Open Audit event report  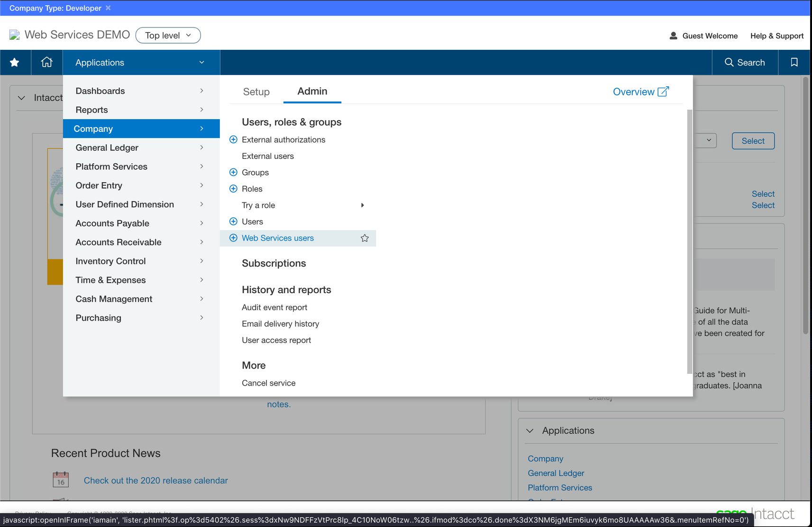pos(274,307)
